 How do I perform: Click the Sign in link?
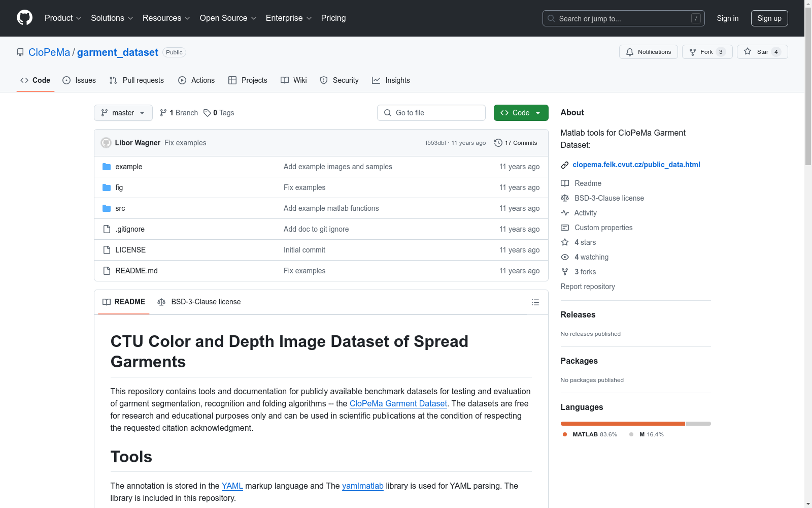(727, 18)
